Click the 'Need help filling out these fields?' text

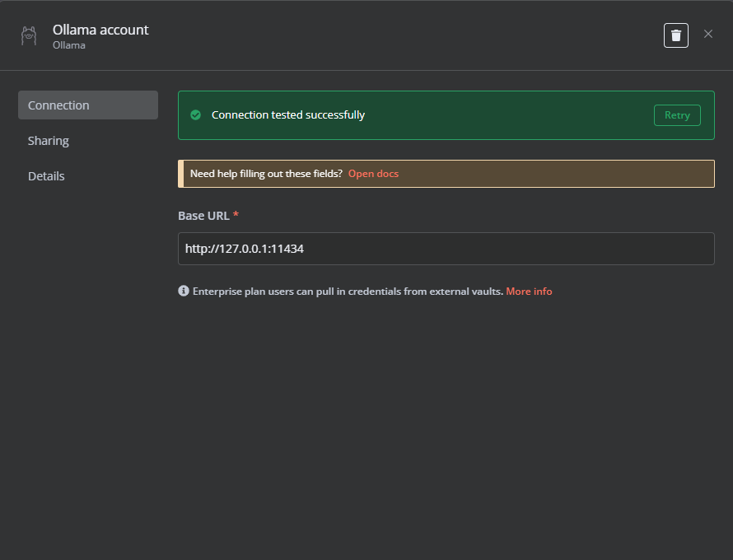tap(267, 174)
